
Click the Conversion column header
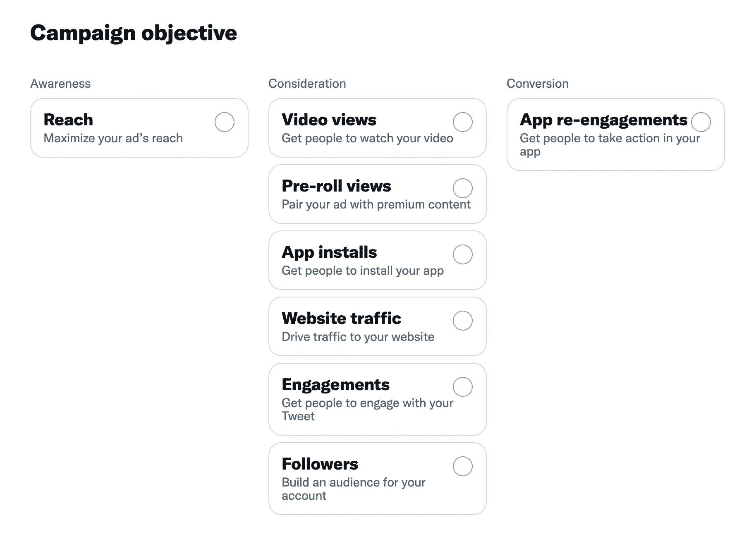538,83
